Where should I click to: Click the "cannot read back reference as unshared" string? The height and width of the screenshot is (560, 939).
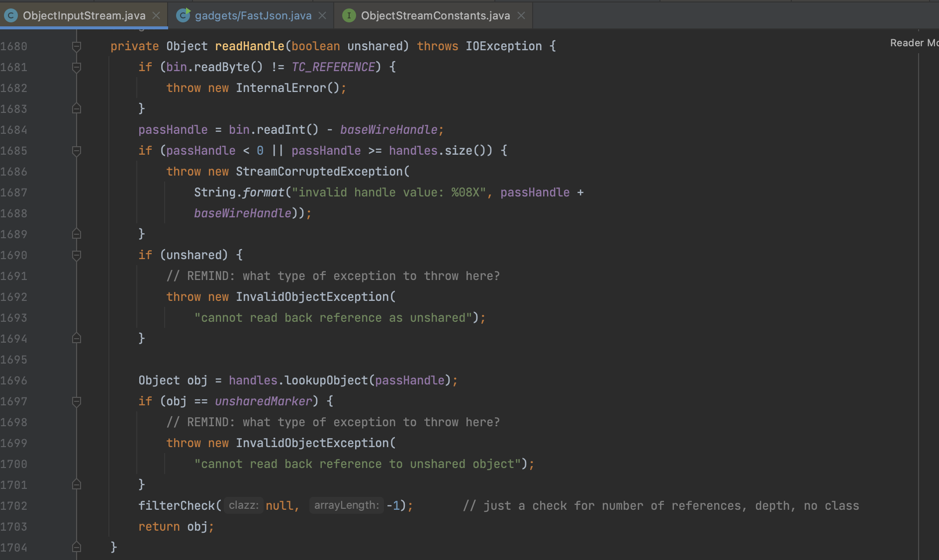click(x=333, y=318)
